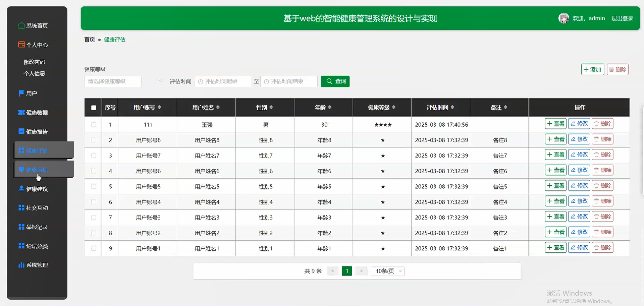Image resolution: width=644 pixels, height=306 pixels.
Task: Click 退出登录 to log out
Action: coord(622,18)
